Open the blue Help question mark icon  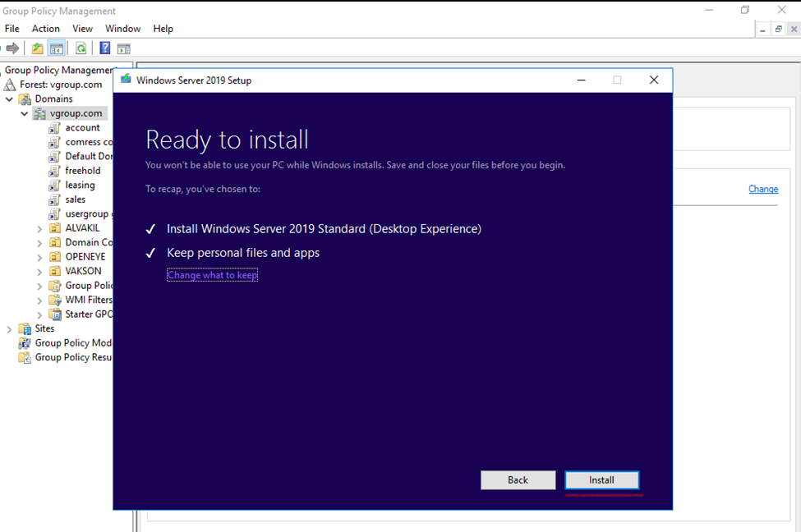click(x=105, y=48)
